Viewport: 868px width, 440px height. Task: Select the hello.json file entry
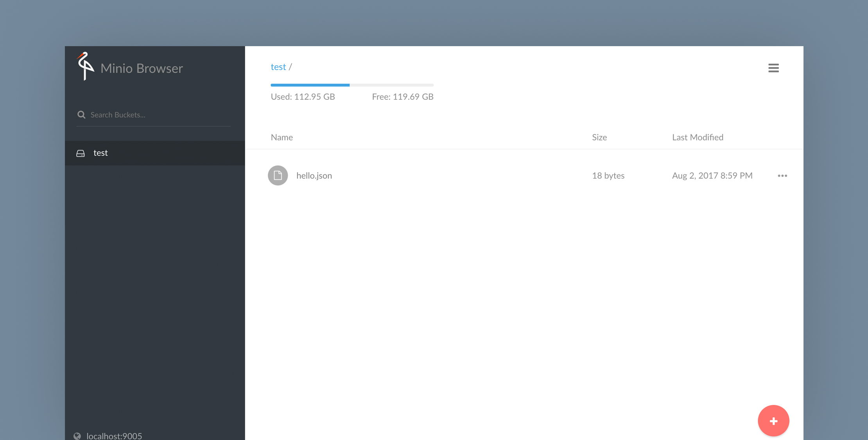pyautogui.click(x=314, y=175)
